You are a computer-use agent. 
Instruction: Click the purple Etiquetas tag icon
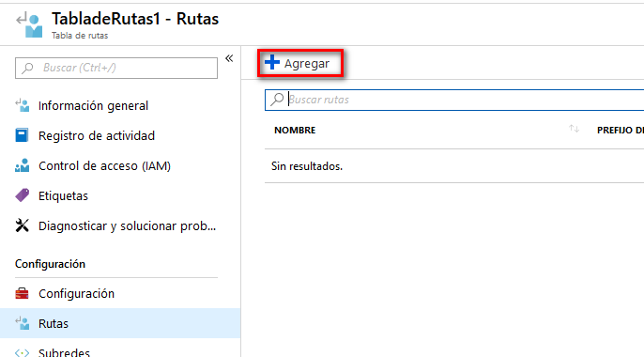[23, 195]
